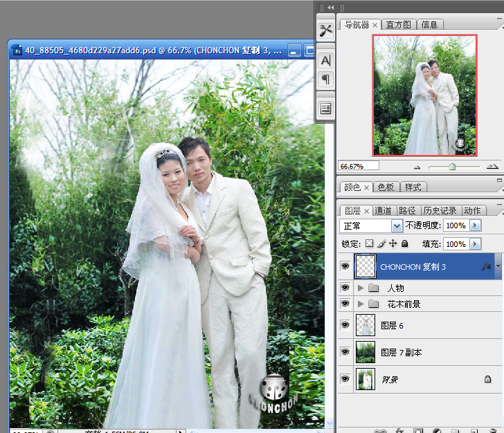504x433 pixels.
Task: Click the lock icon on the 背景 layer
Action: coord(487,379)
